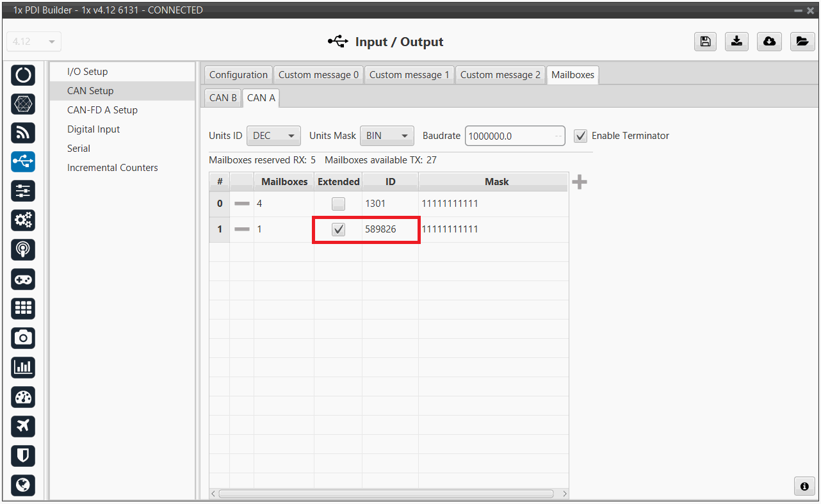Screen dimensions: 821x504
Task: Switch to the CAN B tab
Action: [x=223, y=98]
